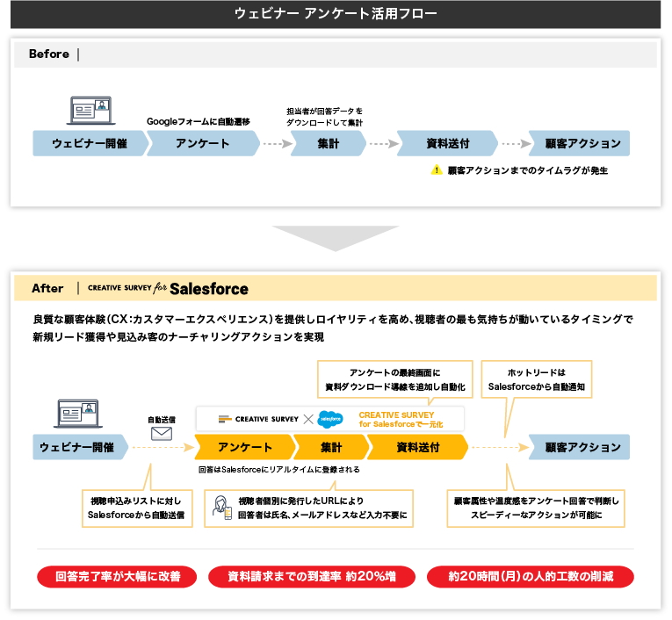672x620 pixels.
Task: Click the yellow warning triangle icon
Action: tap(437, 169)
